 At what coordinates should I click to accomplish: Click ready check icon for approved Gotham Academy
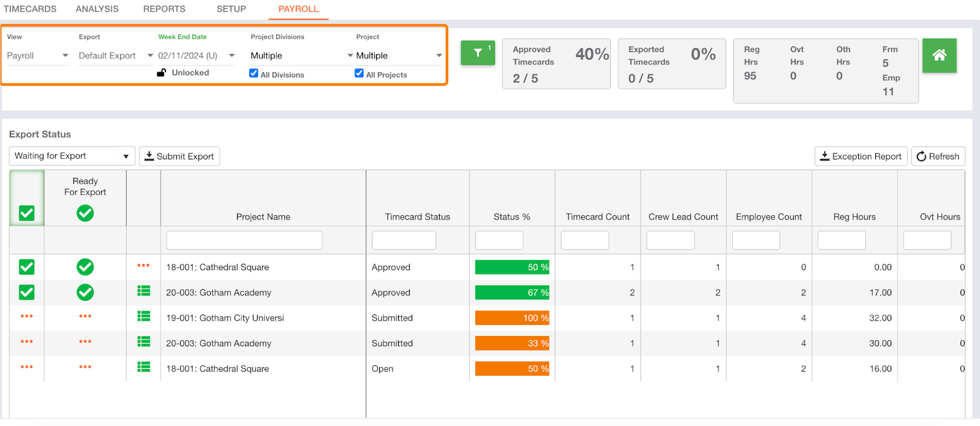[85, 292]
